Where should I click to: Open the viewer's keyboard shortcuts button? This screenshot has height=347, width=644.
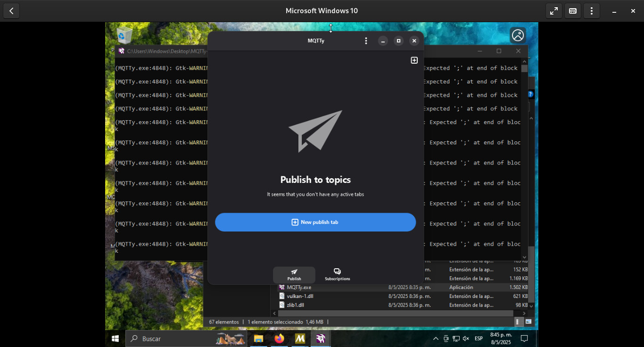click(x=573, y=11)
